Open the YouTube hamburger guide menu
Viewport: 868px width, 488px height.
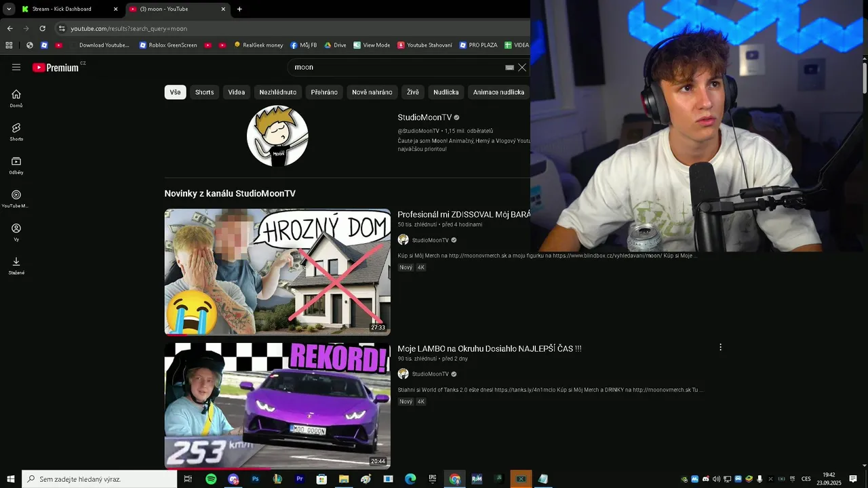pyautogui.click(x=16, y=67)
